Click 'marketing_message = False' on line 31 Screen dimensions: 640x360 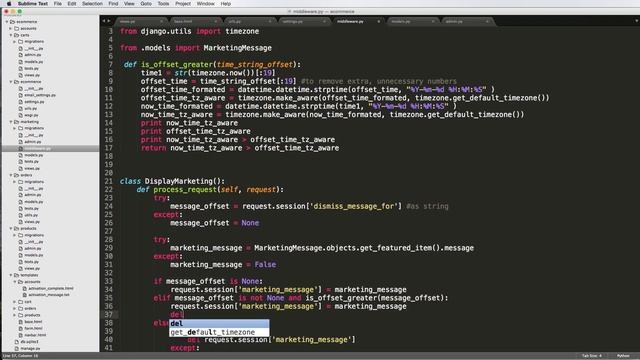[223, 264]
